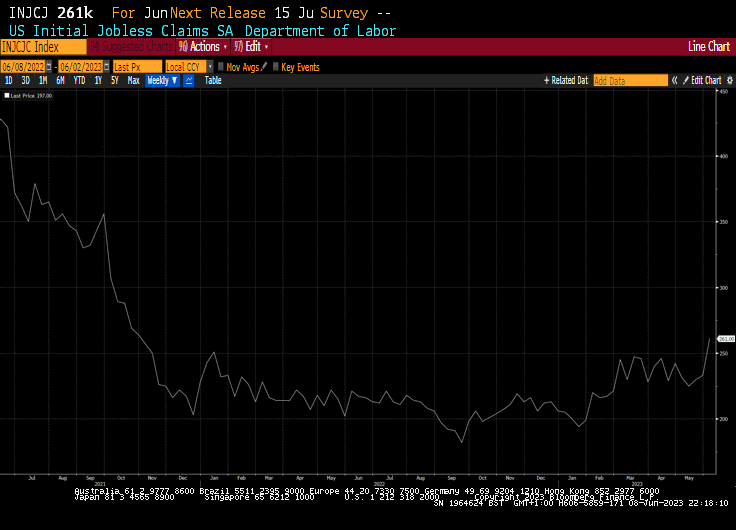Open the Weekly periodicity dropdown

click(x=162, y=80)
